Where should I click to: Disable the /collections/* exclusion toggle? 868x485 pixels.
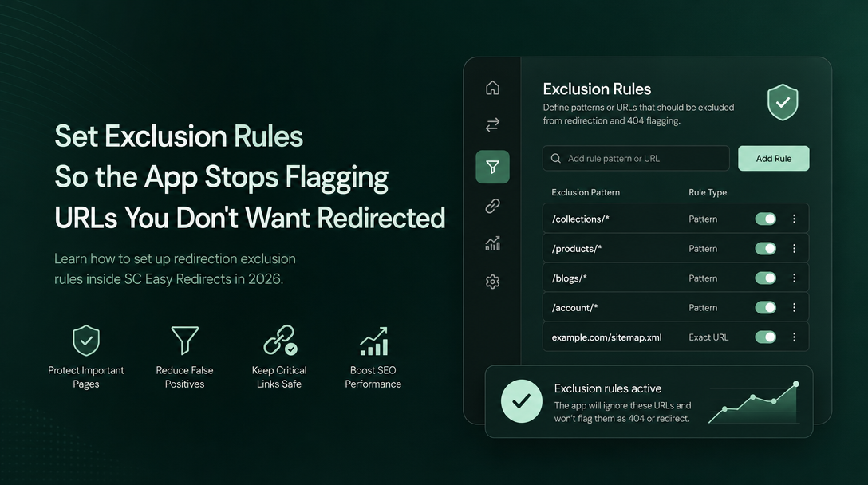pyautogui.click(x=766, y=219)
